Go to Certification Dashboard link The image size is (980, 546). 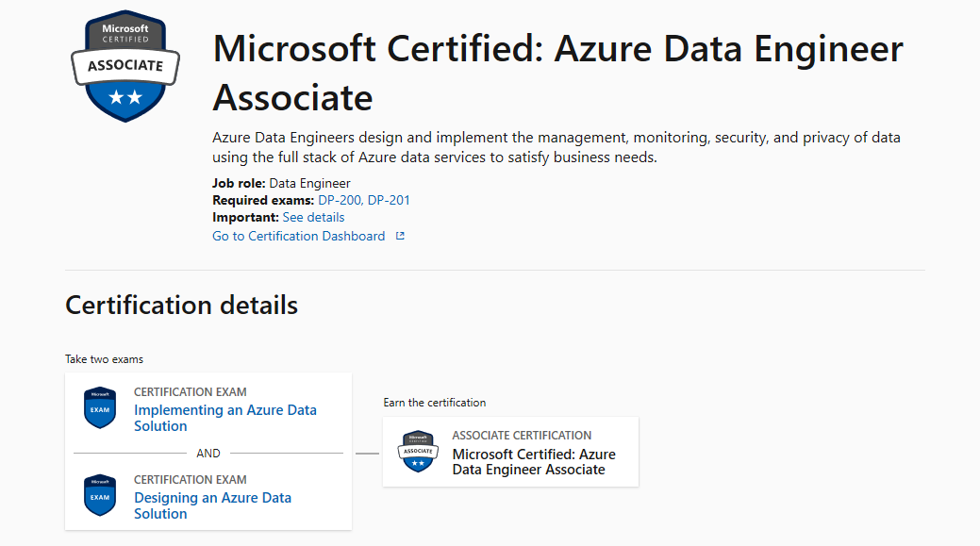(299, 236)
